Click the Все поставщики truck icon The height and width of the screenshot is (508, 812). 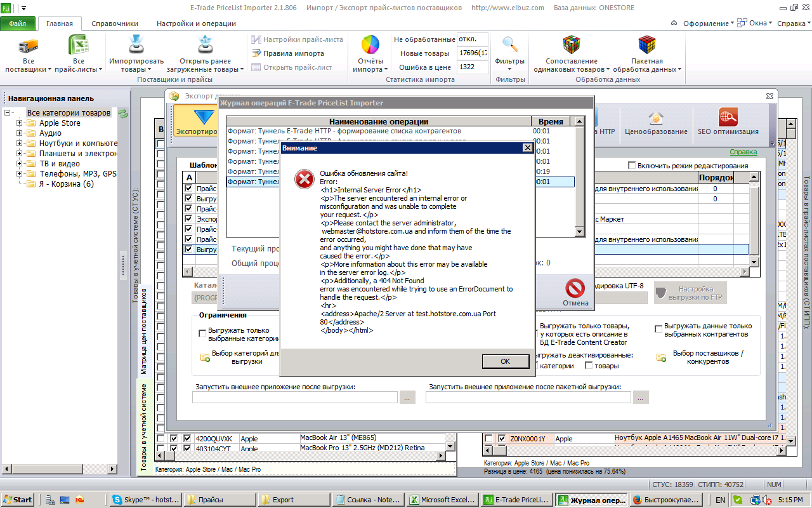[28, 46]
